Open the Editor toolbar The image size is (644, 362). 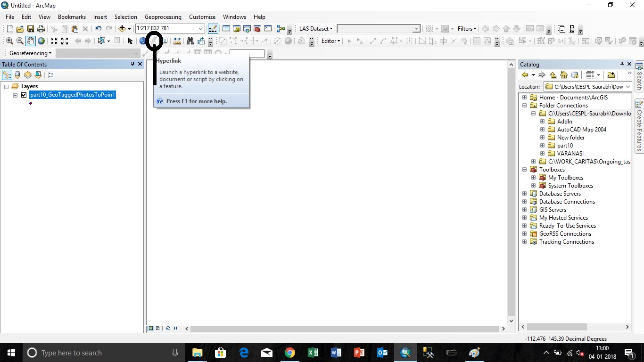coord(213,29)
